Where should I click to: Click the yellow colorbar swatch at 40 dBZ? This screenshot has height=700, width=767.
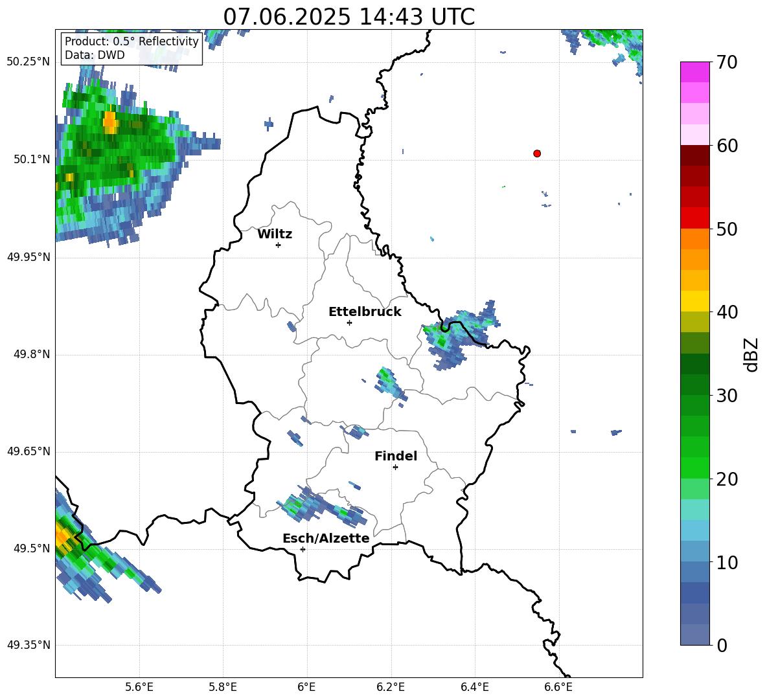(x=694, y=301)
